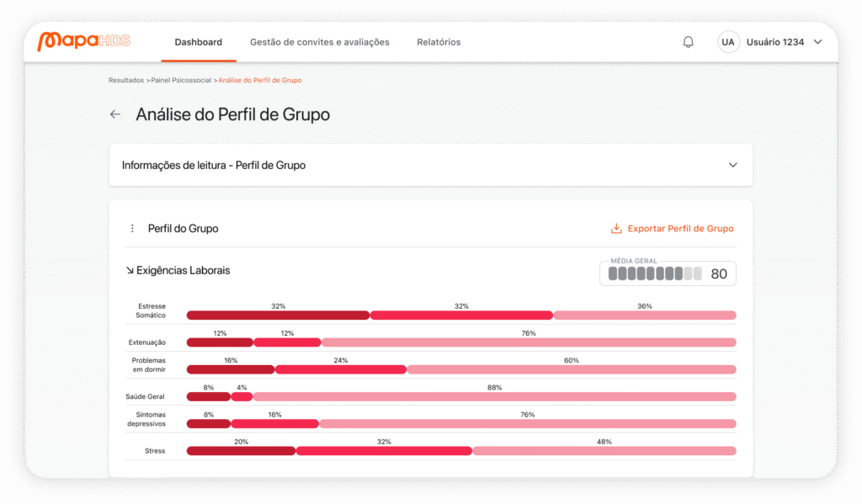Click the Resultados breadcrumb link

(126, 80)
